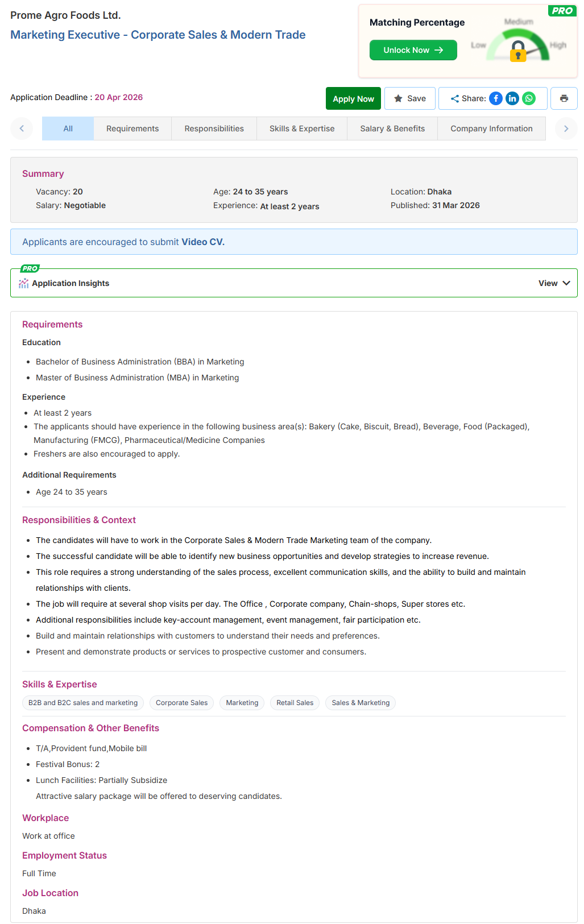Expand Application Insights View chevron
This screenshot has width=584, height=924.
click(566, 283)
